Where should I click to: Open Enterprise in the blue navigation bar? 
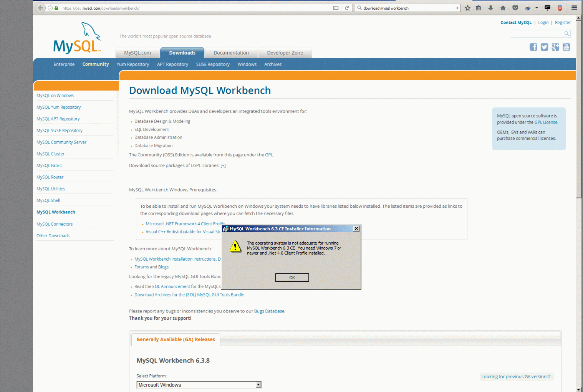click(64, 65)
